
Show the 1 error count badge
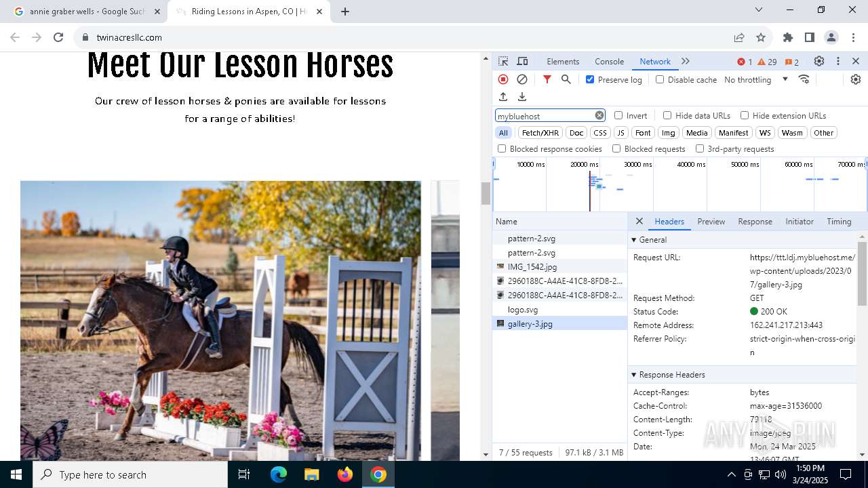coord(745,62)
